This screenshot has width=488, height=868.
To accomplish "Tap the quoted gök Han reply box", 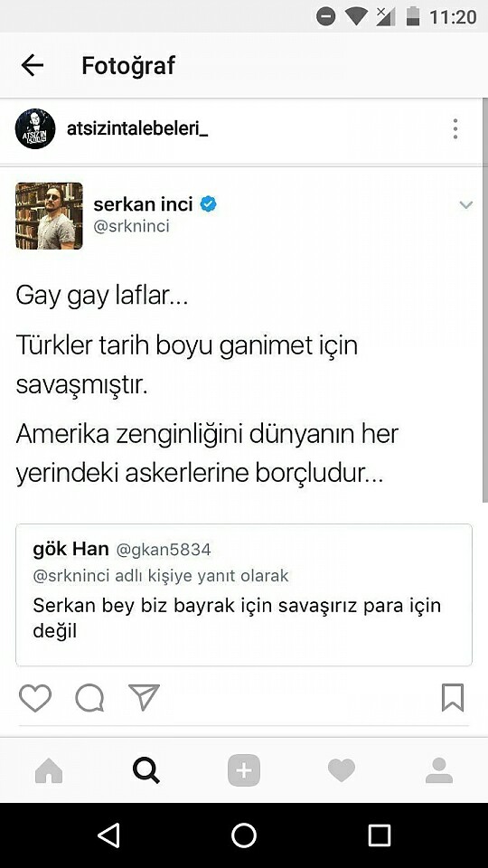I will click(x=244, y=595).
